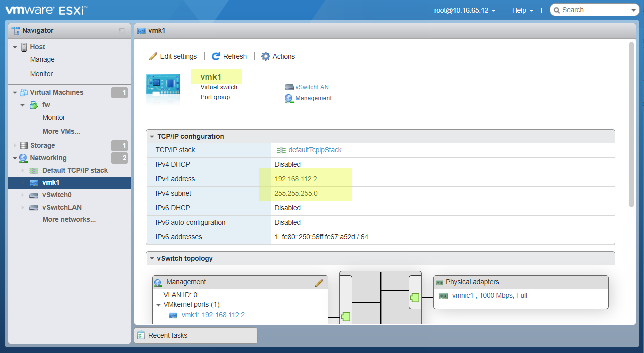Click the blue Refresh arrow icon
This screenshot has height=353, width=644.
coord(216,56)
